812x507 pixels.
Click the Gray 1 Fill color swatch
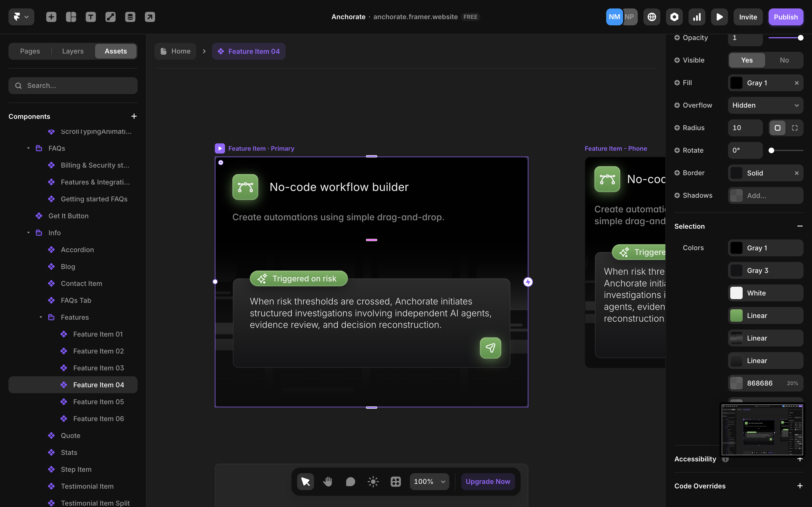736,83
